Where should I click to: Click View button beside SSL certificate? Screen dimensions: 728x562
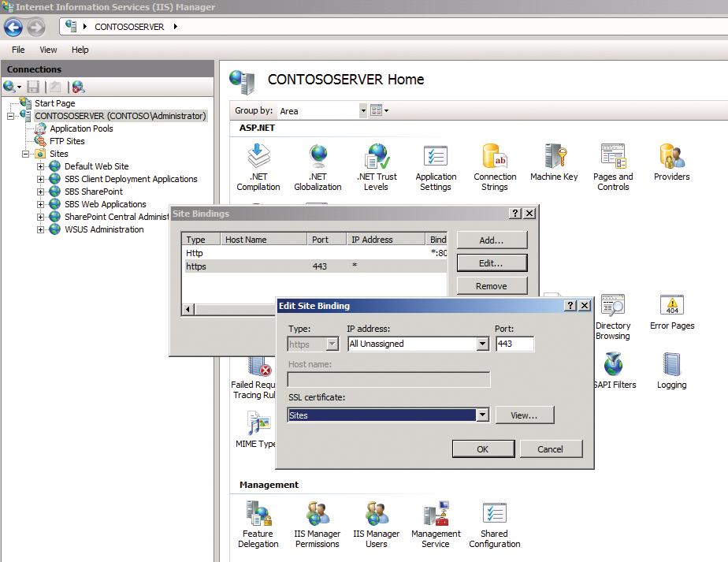[x=524, y=415]
